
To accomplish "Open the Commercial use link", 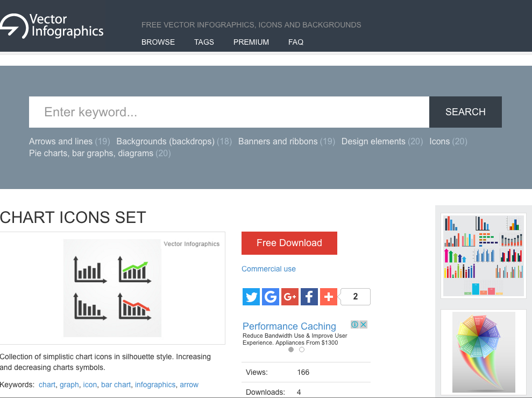I will pyautogui.click(x=268, y=269).
